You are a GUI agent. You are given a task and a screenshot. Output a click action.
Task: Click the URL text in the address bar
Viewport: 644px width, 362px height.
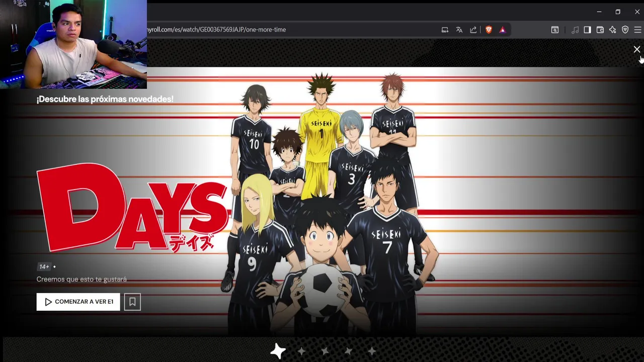(216, 30)
